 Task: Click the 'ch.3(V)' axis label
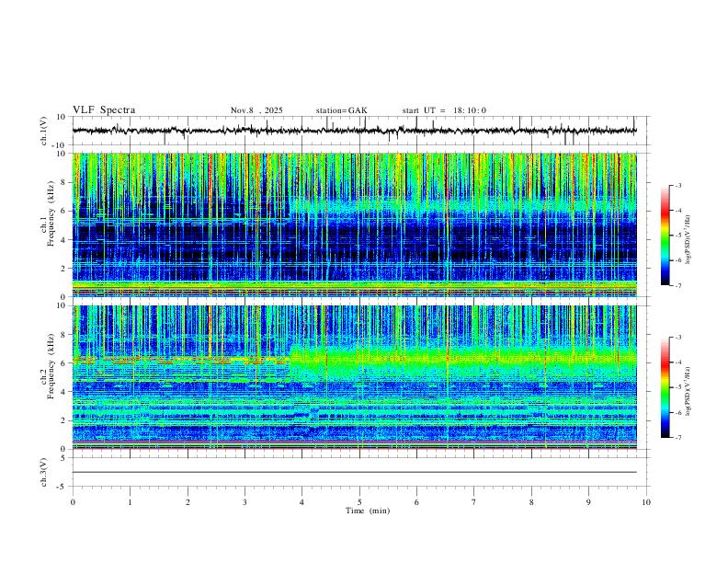[44, 472]
